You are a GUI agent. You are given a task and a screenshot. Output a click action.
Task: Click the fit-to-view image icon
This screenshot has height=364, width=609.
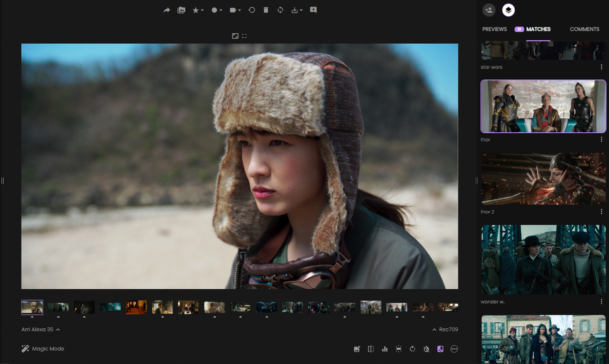click(235, 36)
